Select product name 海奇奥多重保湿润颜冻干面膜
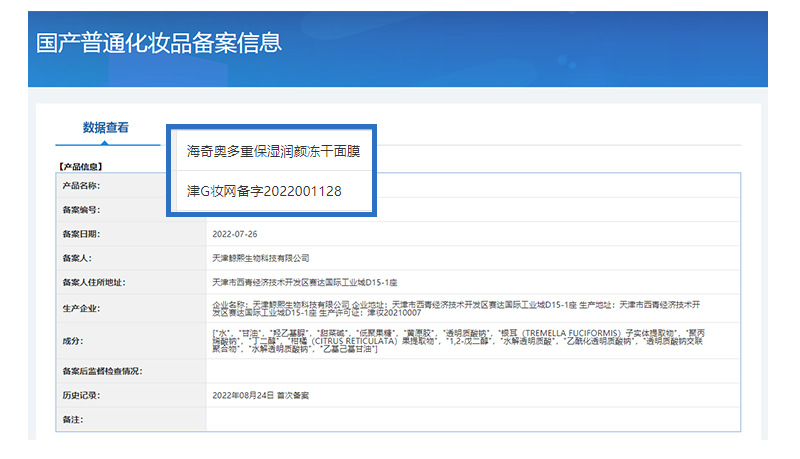 (273, 151)
